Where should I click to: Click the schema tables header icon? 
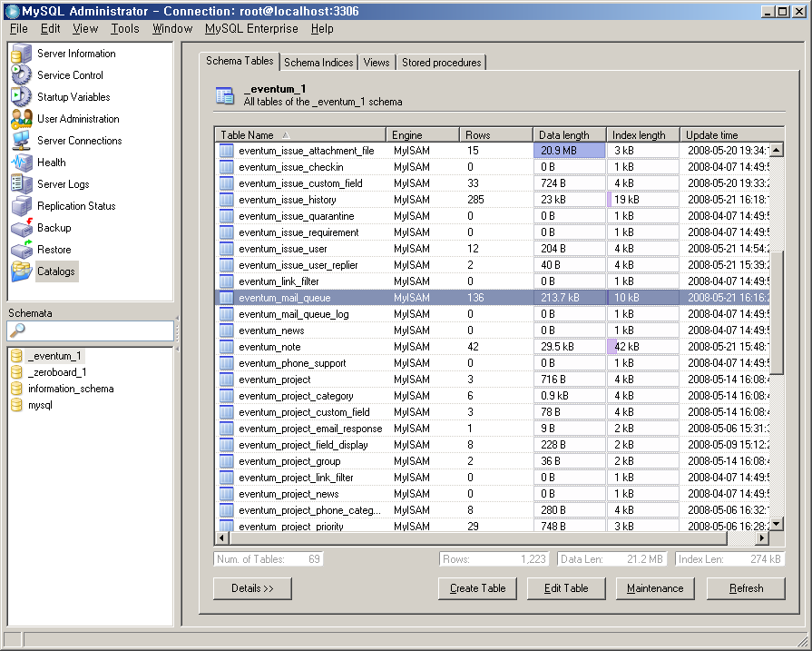tap(225, 95)
